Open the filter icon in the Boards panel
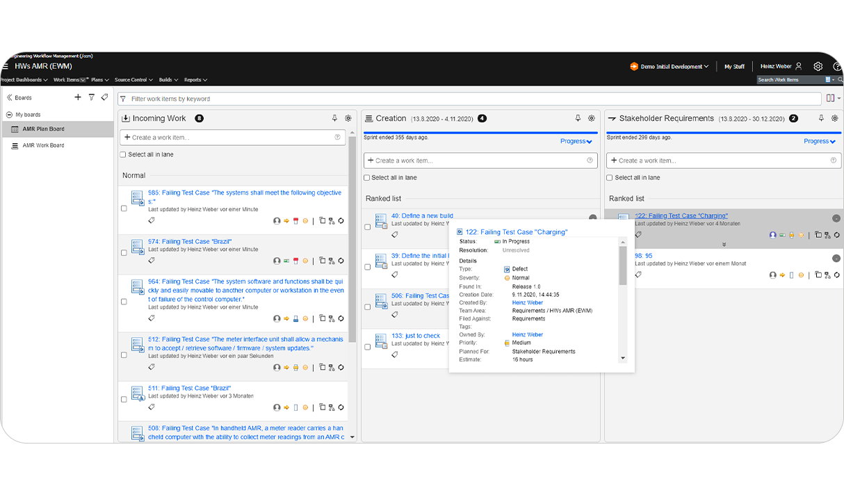The image size is (844, 504). click(91, 97)
